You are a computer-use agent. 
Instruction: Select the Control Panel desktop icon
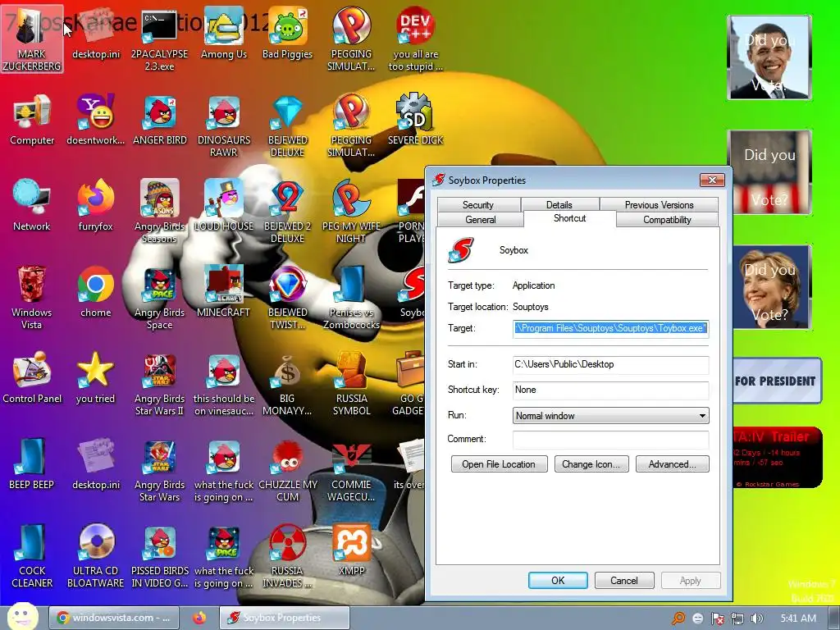pos(32,378)
